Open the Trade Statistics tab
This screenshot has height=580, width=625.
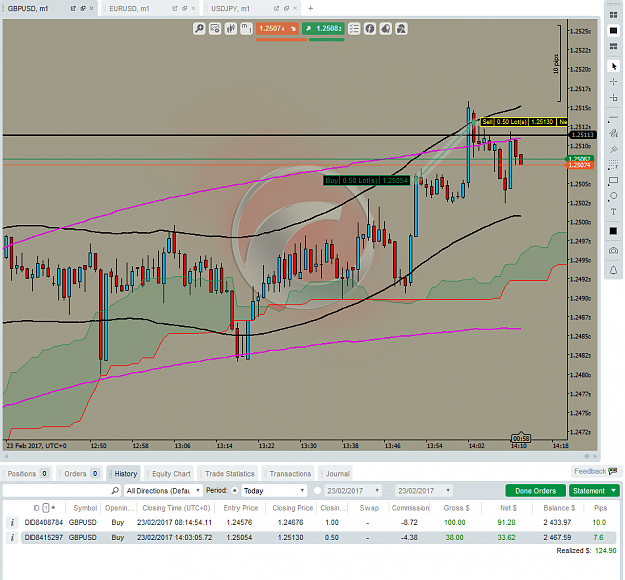pos(229,474)
